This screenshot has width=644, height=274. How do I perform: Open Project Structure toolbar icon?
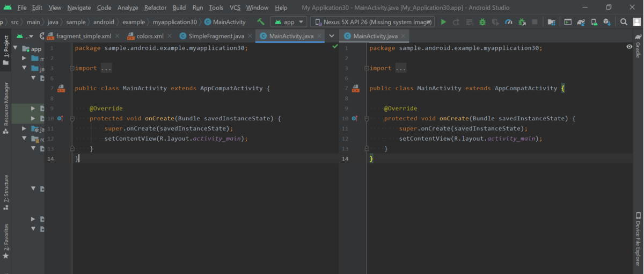click(x=552, y=22)
